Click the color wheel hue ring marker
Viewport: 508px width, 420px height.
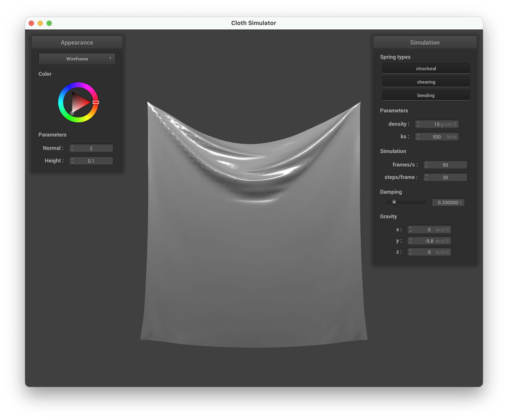click(x=96, y=102)
